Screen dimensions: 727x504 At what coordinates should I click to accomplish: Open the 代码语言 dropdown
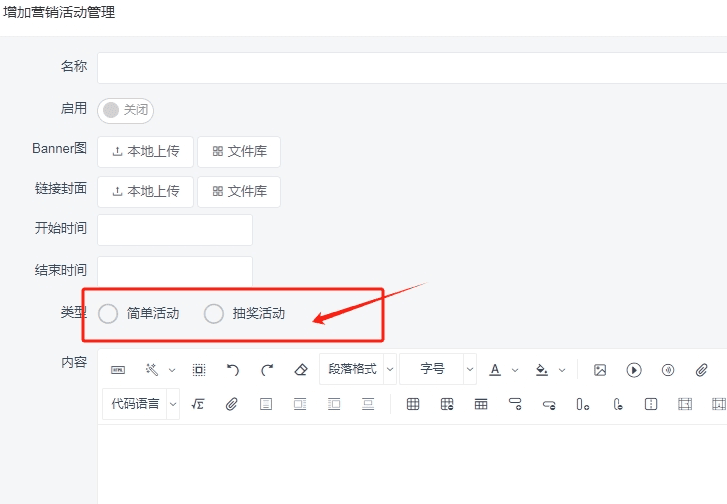(141, 404)
